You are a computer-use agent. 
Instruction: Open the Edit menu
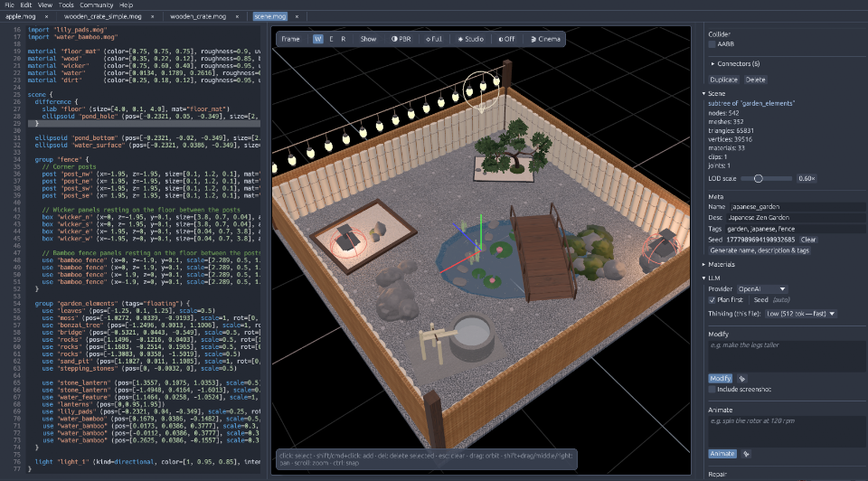tap(26, 5)
